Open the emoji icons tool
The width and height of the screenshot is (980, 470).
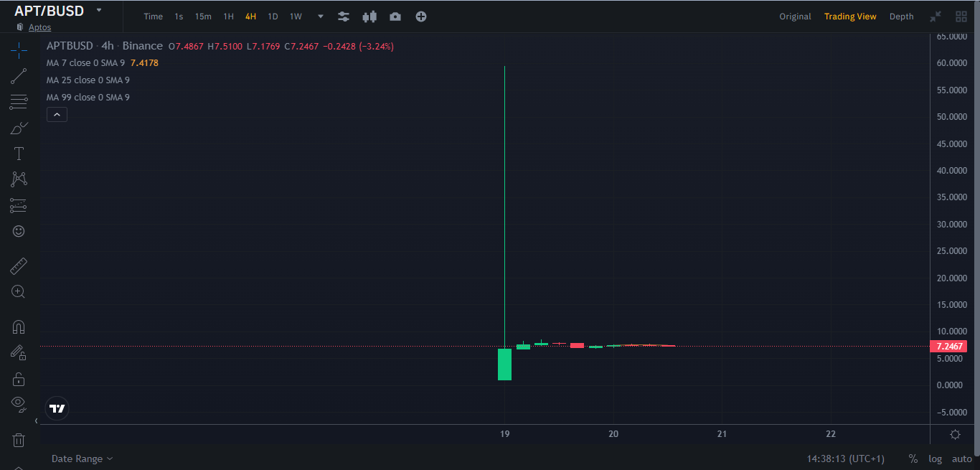click(x=19, y=231)
